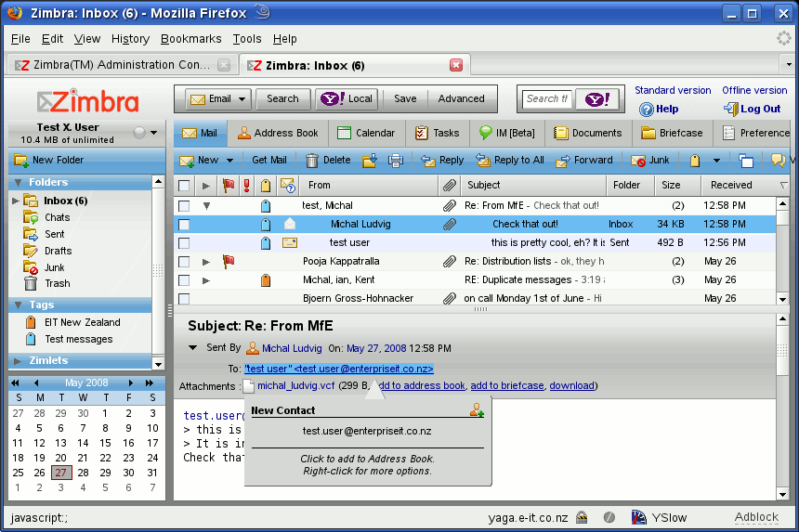Switch to the Calendar tab
Viewport: 799px width, 532px height.
(366, 133)
